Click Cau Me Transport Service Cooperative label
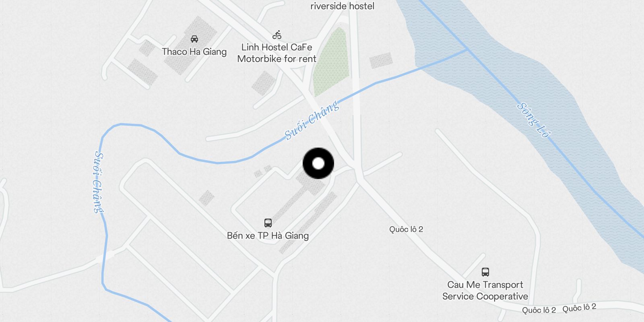This screenshot has height=322, width=644. pos(485,291)
